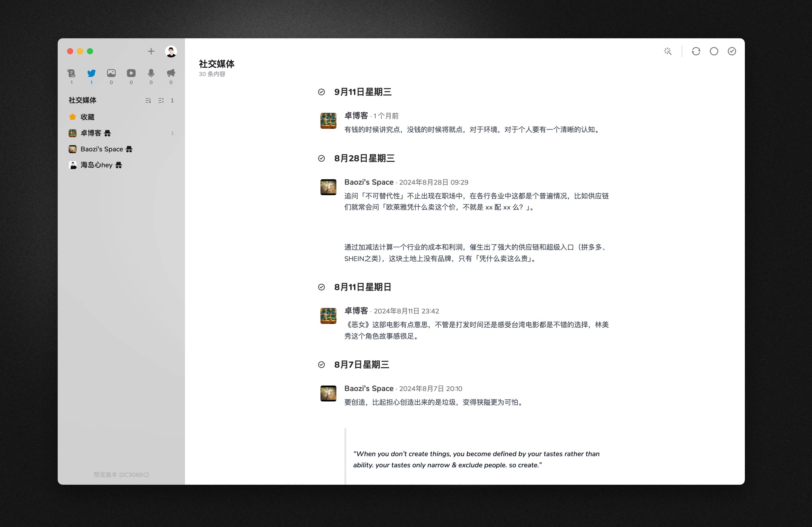
Task: Select the Twitter bird social tab
Action: (91, 73)
